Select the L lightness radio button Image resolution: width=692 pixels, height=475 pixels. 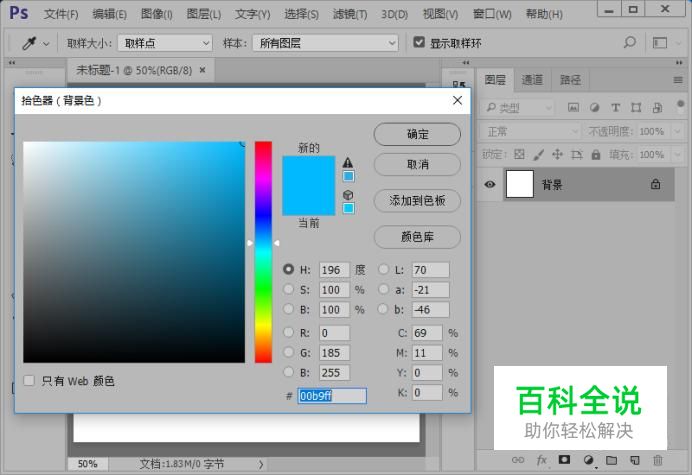[x=383, y=269]
